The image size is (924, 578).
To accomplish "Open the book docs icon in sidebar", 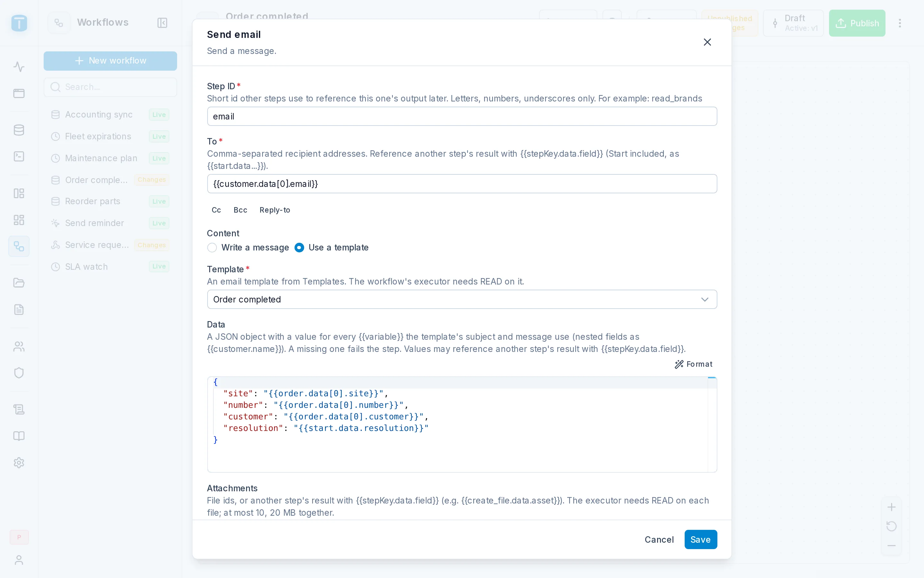I will tap(19, 436).
